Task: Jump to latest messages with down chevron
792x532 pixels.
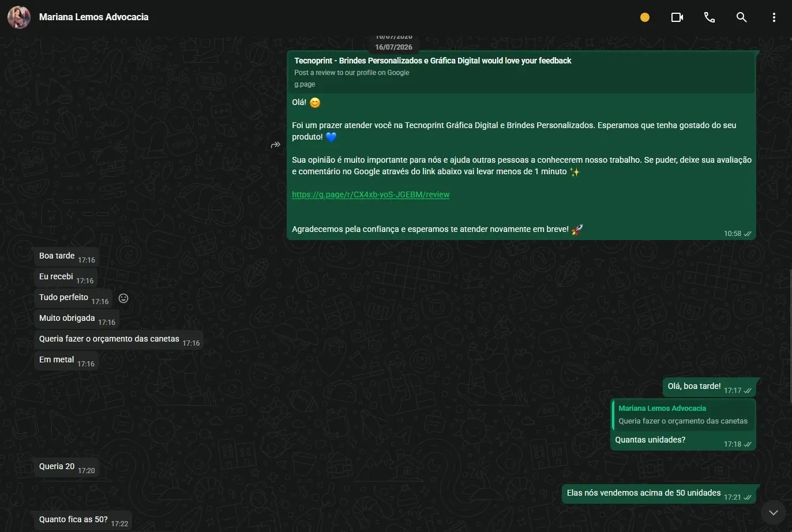Action: pyautogui.click(x=774, y=512)
